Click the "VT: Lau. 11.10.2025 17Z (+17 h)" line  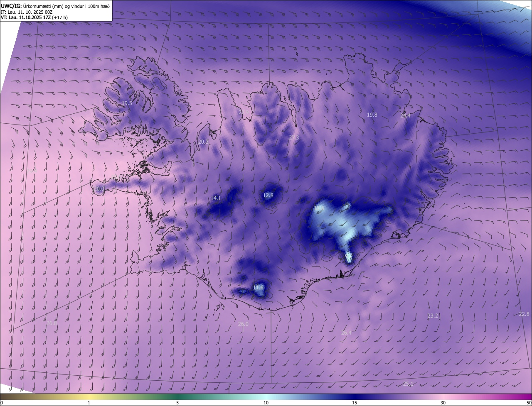[x=34, y=17]
